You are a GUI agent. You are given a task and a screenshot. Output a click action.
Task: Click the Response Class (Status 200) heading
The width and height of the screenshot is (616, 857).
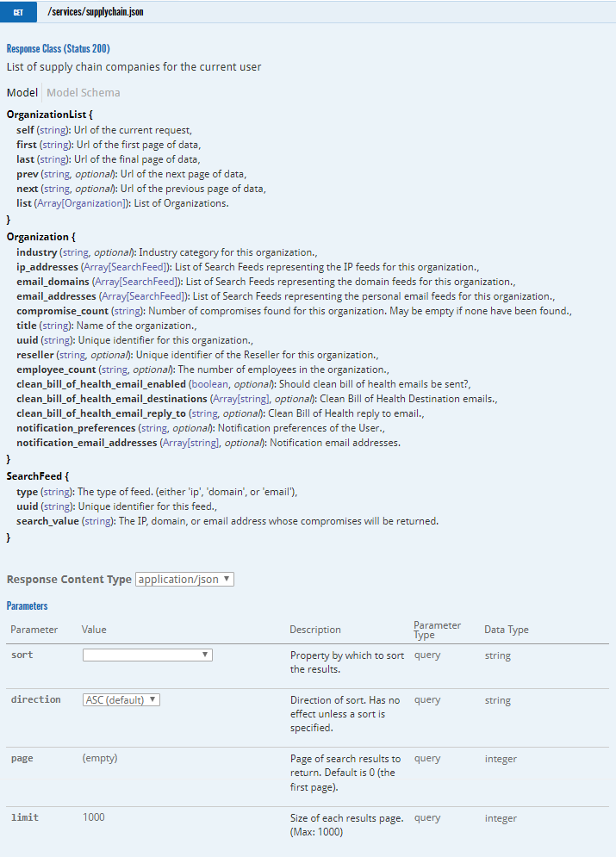(58, 49)
